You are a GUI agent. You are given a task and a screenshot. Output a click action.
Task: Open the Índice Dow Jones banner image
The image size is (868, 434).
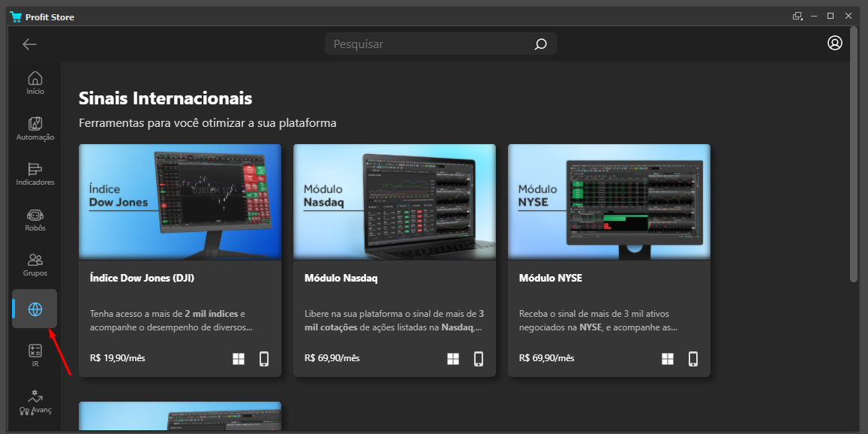tap(180, 202)
